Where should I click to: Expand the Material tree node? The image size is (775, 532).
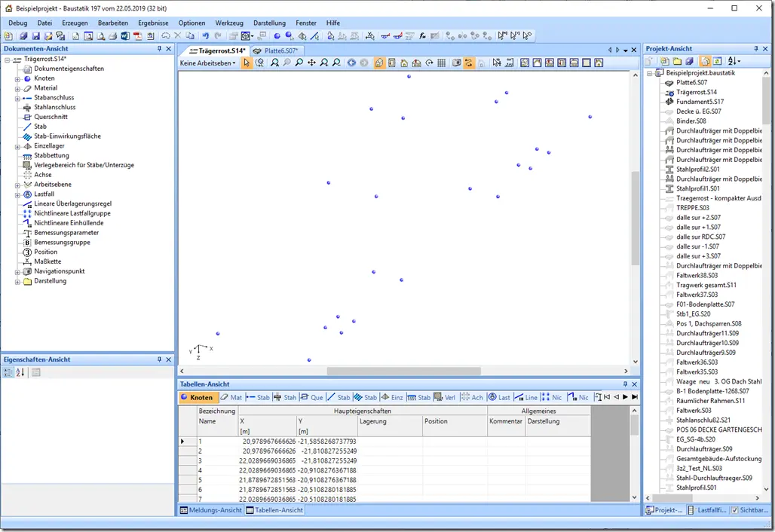click(17, 89)
